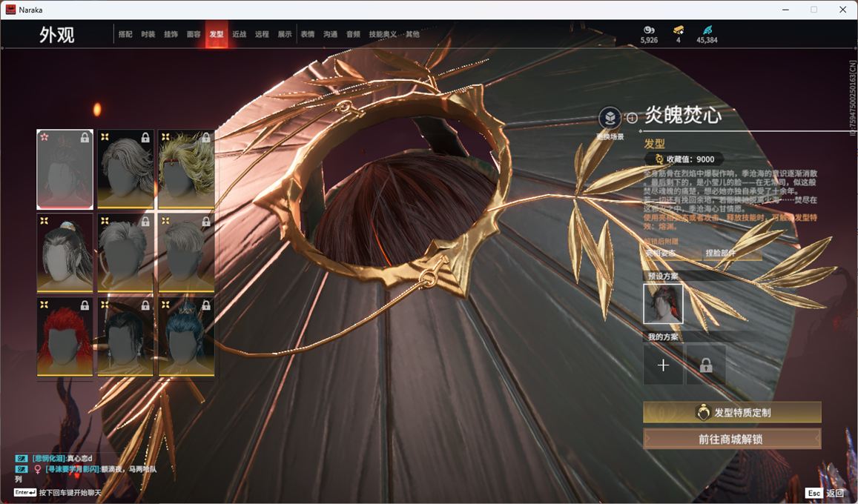Screen dimensions: 858x504
Task: Select the blonde hairstyle with red headband
Action: point(186,169)
